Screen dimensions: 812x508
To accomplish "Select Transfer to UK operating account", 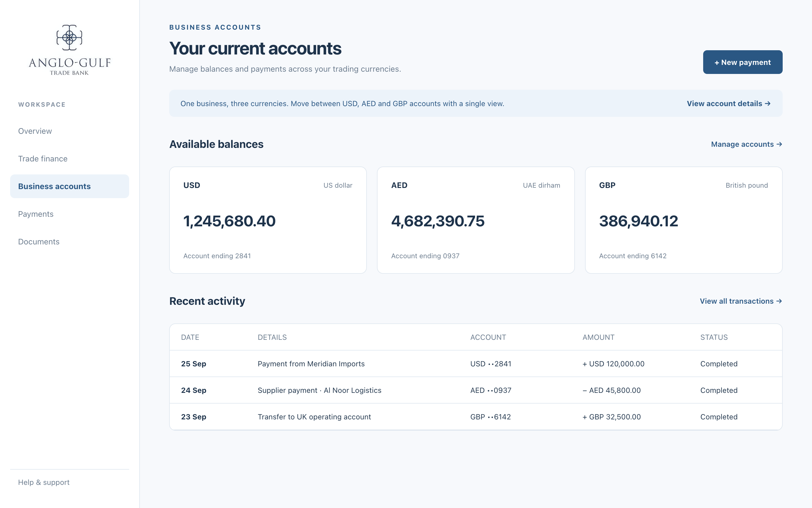I will [x=476, y=417].
